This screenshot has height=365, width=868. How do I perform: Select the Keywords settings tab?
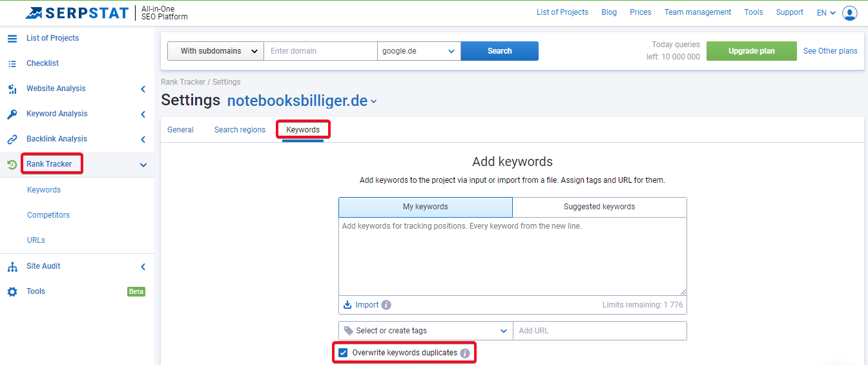(303, 130)
